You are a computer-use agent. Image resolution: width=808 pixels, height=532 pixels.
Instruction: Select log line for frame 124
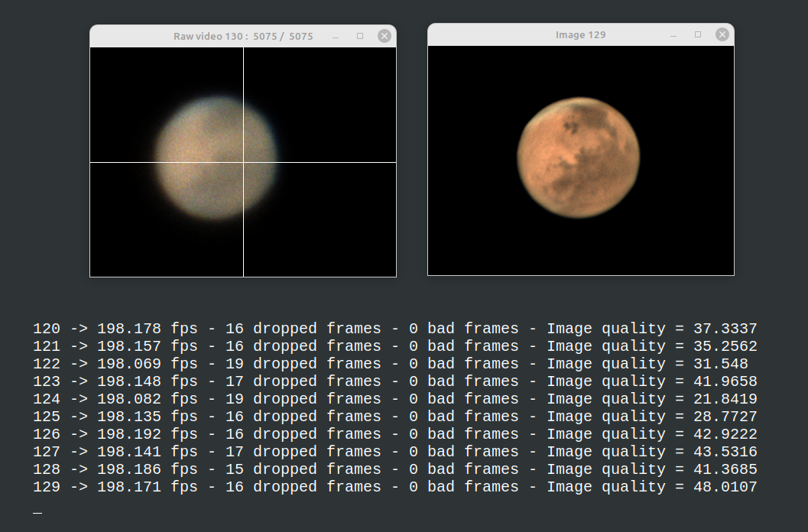[x=394, y=398]
